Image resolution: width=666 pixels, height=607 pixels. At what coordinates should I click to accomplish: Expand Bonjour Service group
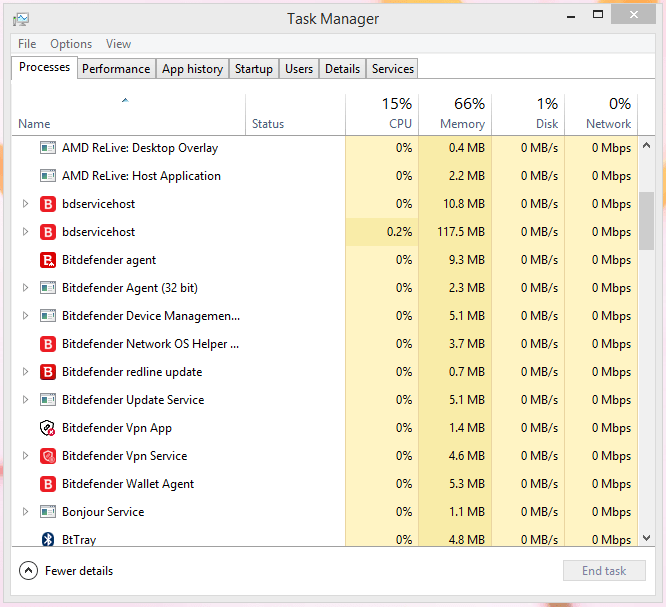click(x=25, y=512)
